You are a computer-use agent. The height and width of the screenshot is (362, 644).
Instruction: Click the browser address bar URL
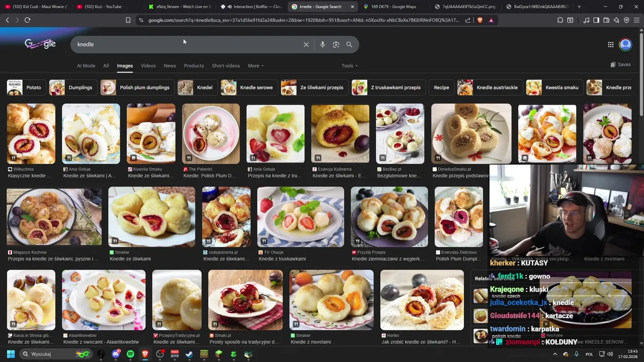[x=303, y=20]
